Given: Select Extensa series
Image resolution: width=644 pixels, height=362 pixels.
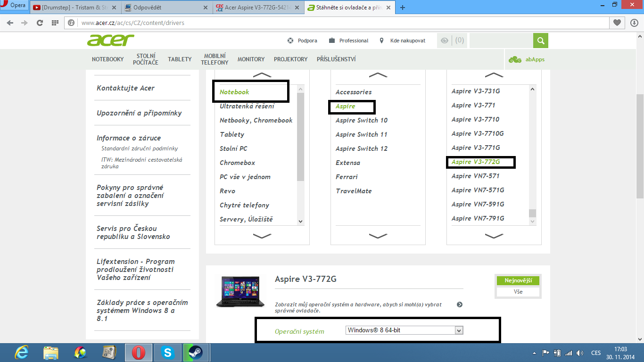Looking at the screenshot, I should 348,163.
